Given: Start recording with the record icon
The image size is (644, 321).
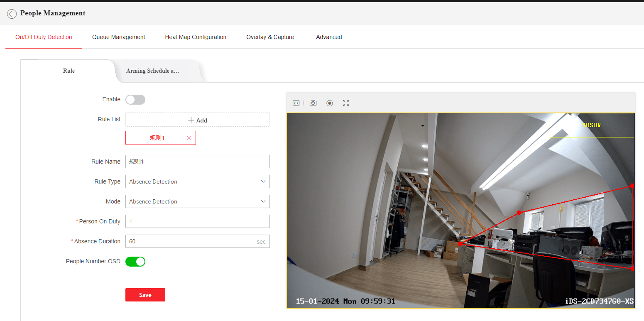Looking at the screenshot, I should [330, 103].
